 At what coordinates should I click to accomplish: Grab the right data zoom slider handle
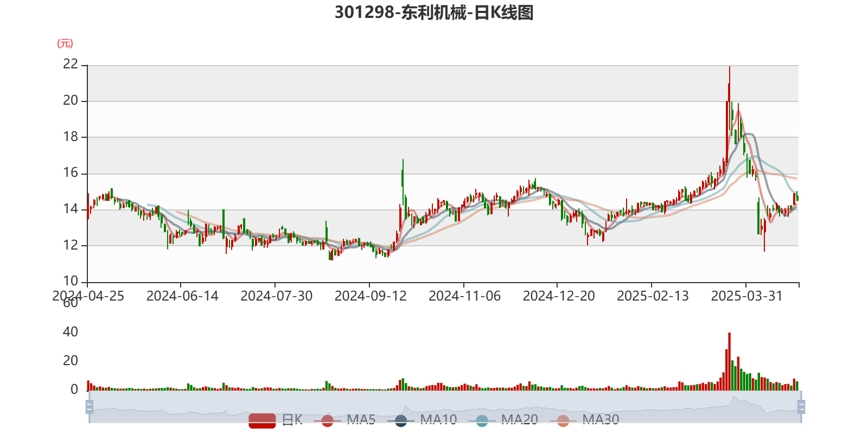coord(801,407)
